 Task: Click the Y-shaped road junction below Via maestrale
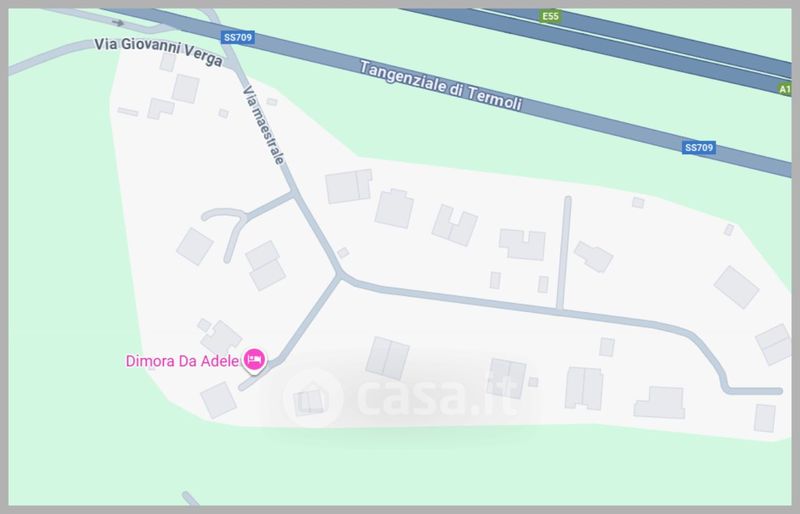click(x=339, y=275)
